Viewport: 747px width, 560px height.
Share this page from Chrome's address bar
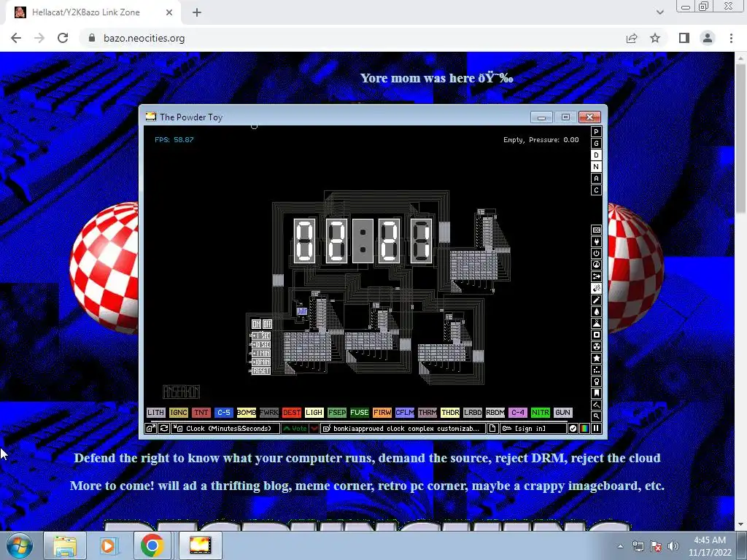point(632,38)
